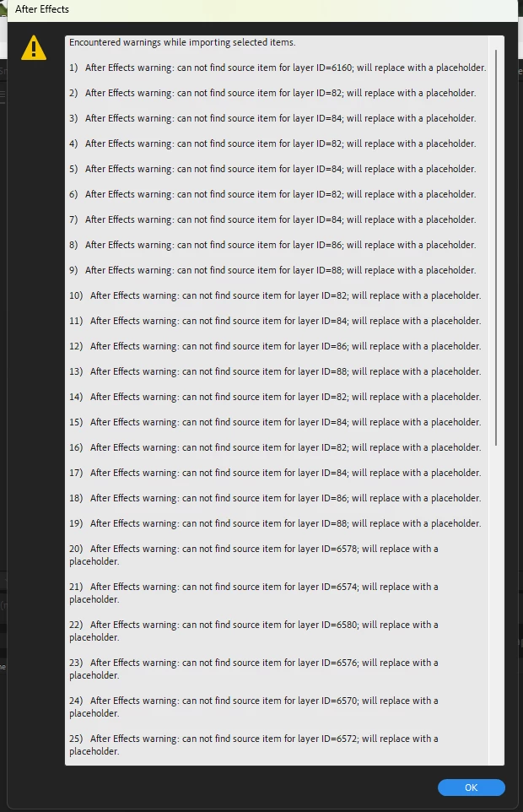Select warning 21 about layer ID=6574
523x812 pixels.
tap(253, 593)
